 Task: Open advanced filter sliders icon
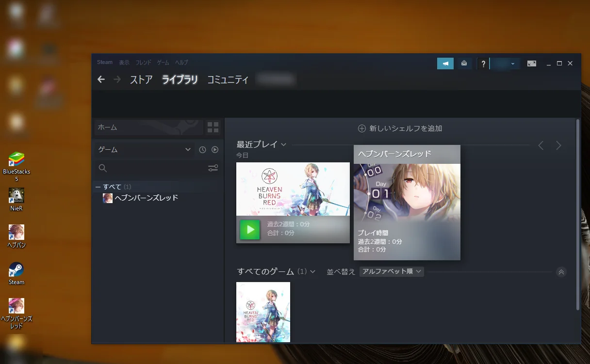[x=213, y=168]
